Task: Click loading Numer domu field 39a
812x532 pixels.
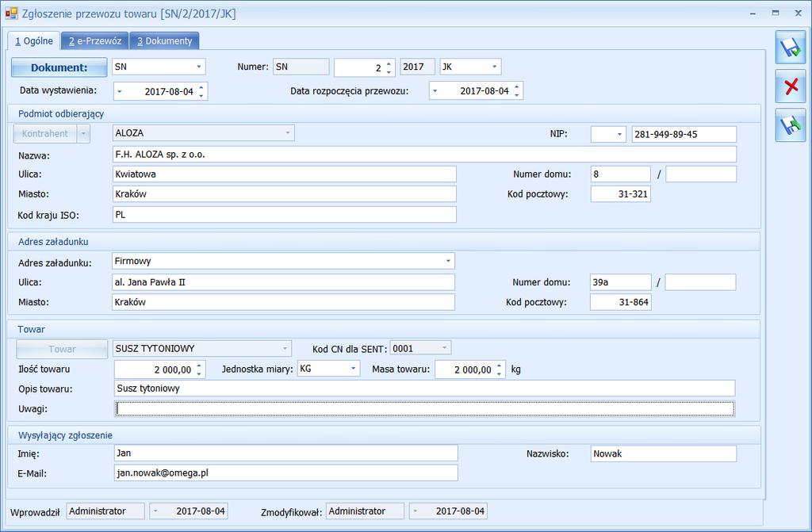Action: point(620,282)
